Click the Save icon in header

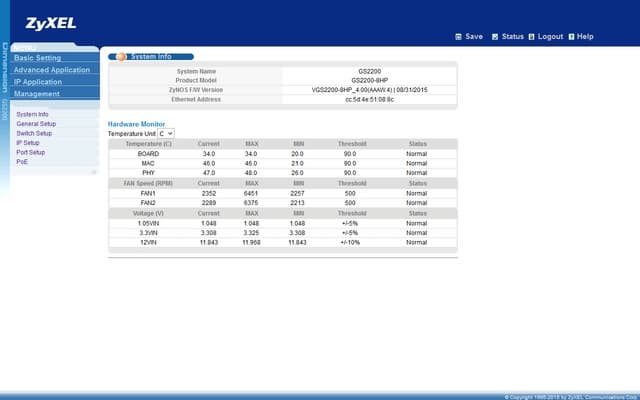tap(458, 37)
